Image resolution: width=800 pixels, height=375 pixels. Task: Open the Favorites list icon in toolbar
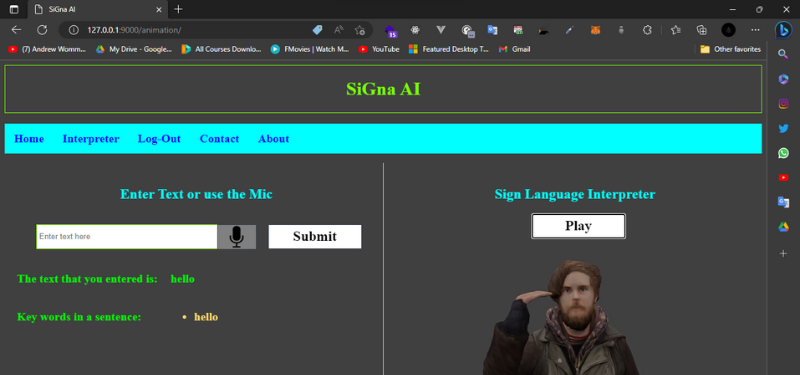point(676,30)
